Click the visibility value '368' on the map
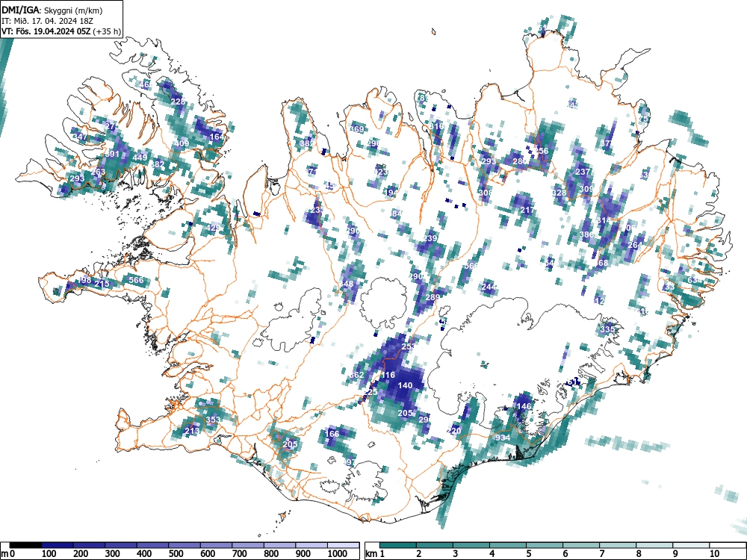The height and width of the screenshot is (560, 747). point(601,263)
